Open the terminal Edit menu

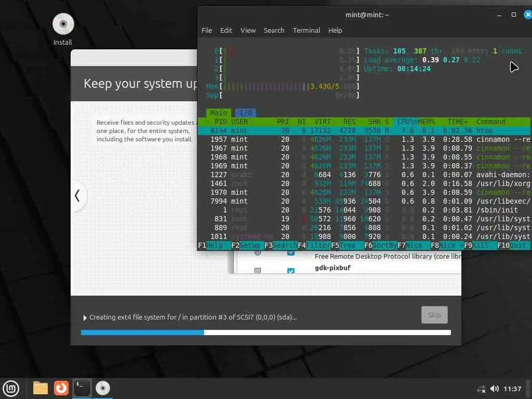(226, 31)
